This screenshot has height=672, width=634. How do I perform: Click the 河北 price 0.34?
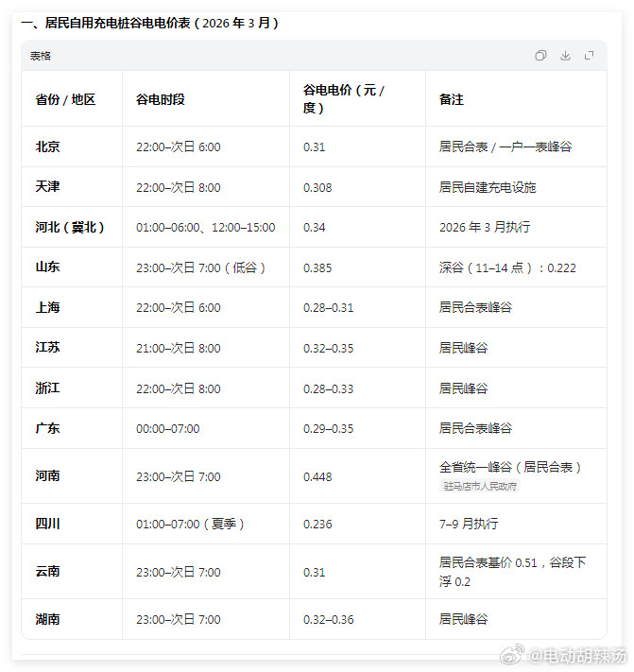[x=314, y=228]
